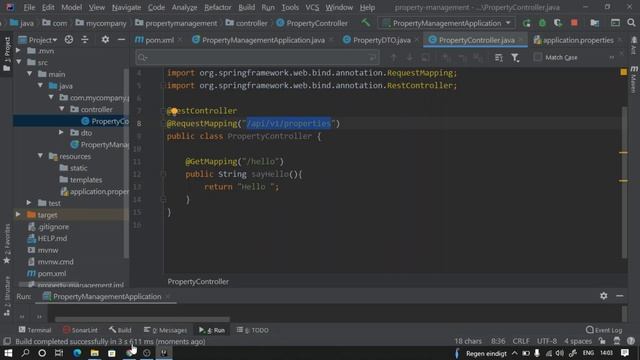Start debugging with the green bug icon
Screen dimensions: 640x360
coord(542,23)
